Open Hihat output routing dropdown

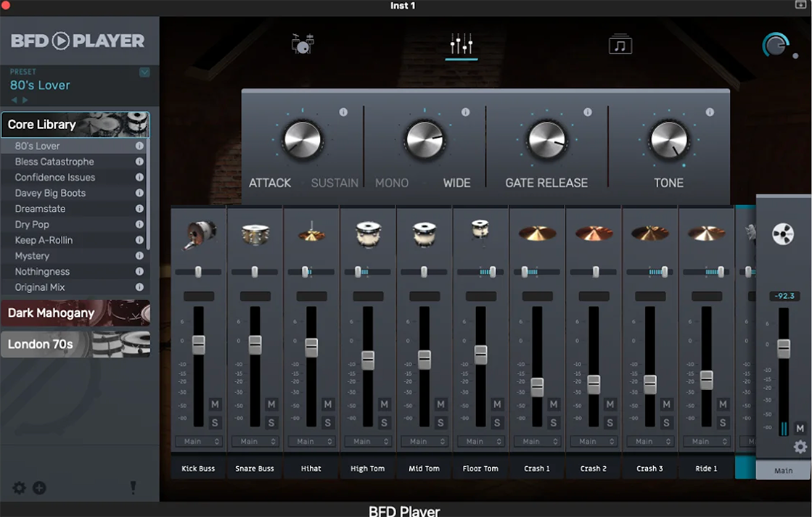312,442
